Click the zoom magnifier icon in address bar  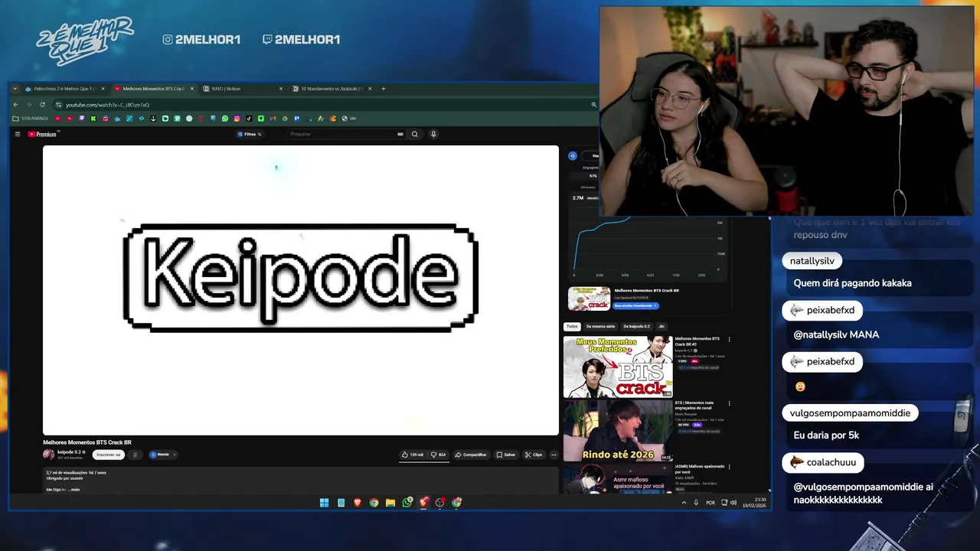(x=593, y=105)
